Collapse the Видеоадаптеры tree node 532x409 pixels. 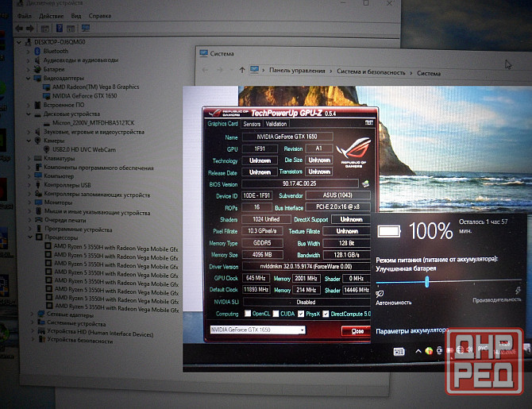[29, 79]
